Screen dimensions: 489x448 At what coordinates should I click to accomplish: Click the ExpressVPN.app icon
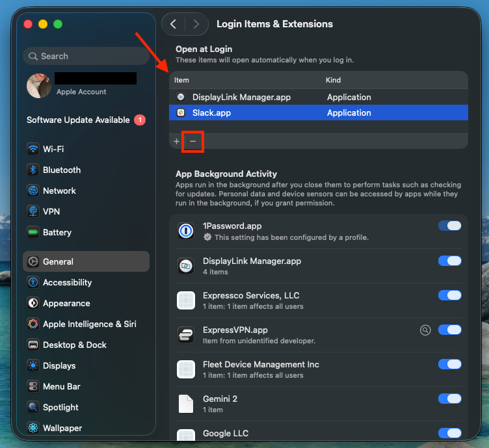[x=186, y=335]
